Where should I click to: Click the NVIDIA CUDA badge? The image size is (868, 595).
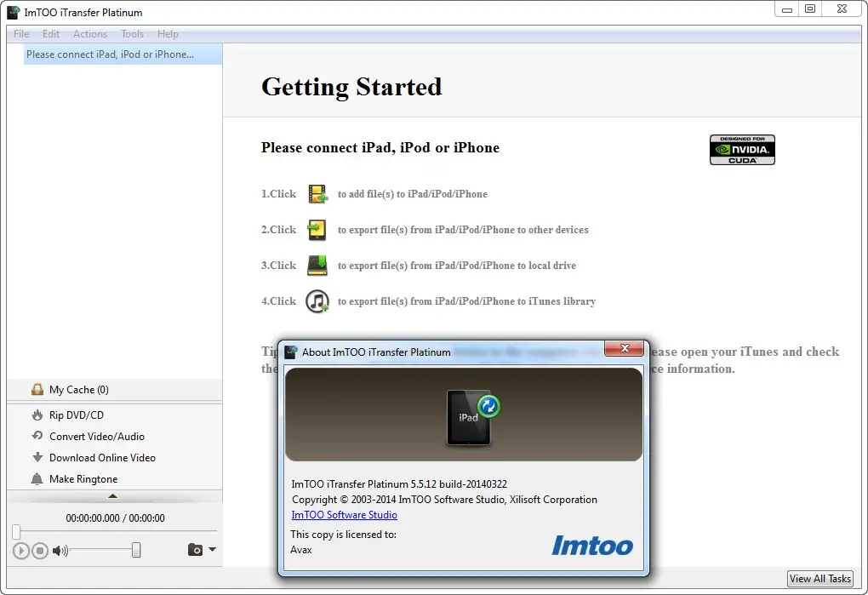pyautogui.click(x=742, y=150)
